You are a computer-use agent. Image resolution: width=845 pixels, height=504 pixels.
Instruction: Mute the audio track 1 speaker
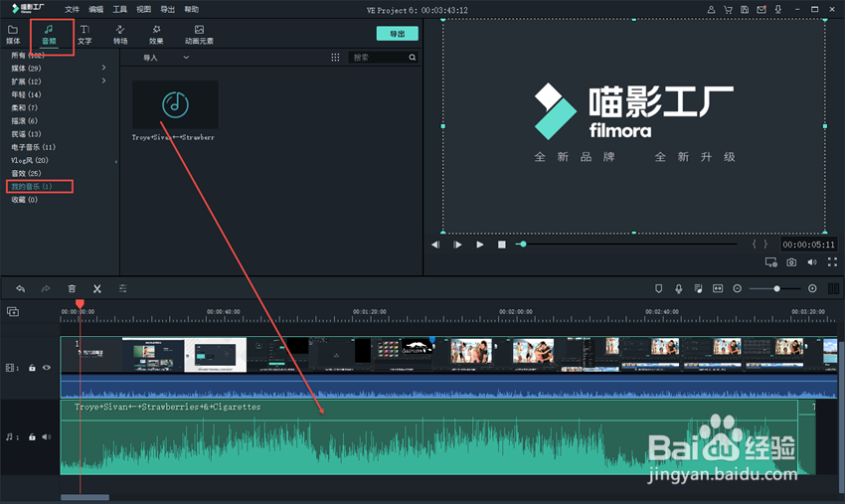47,437
